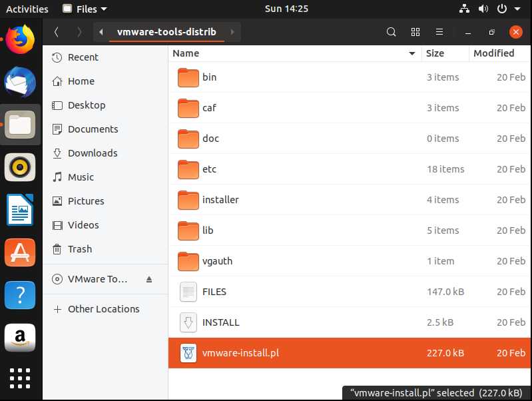
Task: Open the Files app menu dropdown
Action: [85, 9]
